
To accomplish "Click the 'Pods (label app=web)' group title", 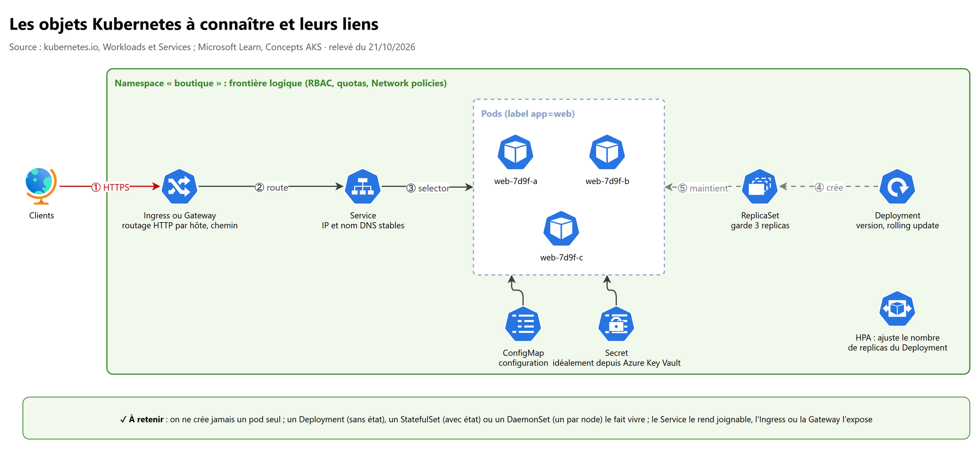I will pos(528,114).
